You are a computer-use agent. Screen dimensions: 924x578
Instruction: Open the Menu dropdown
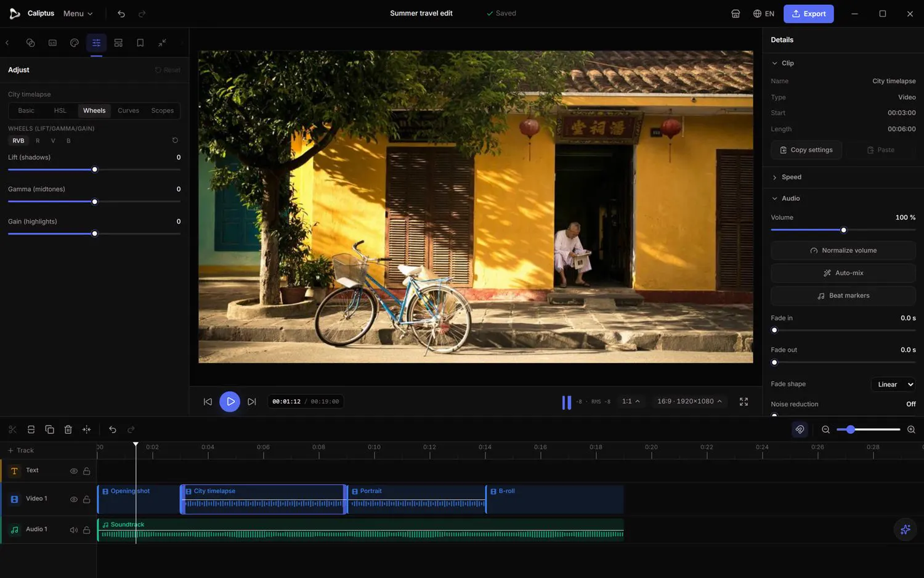[x=78, y=14]
